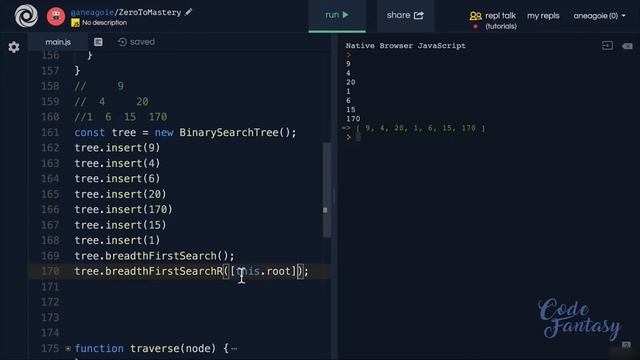640x360 pixels.
Task: Go to my repls
Action: (543, 16)
